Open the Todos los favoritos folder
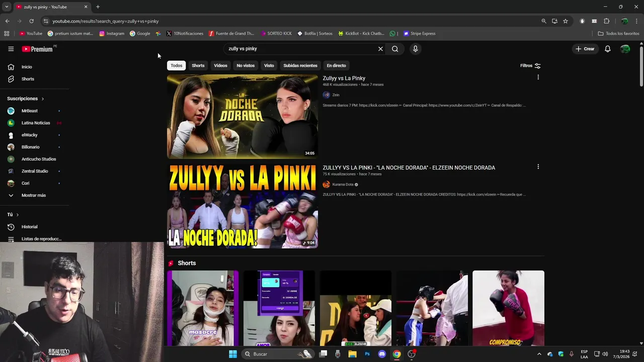This screenshot has height=362, width=644. [618, 34]
